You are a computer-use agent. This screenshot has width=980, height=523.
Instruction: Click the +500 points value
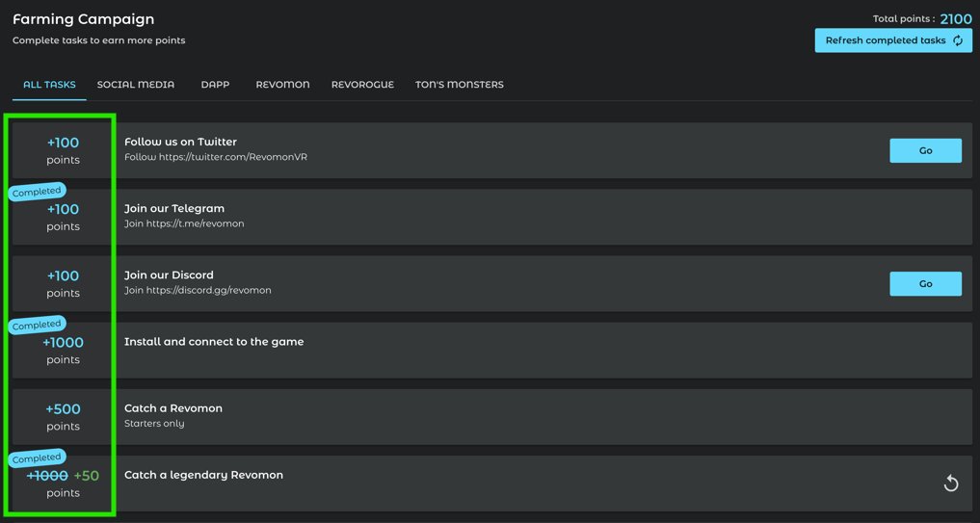[x=64, y=409]
